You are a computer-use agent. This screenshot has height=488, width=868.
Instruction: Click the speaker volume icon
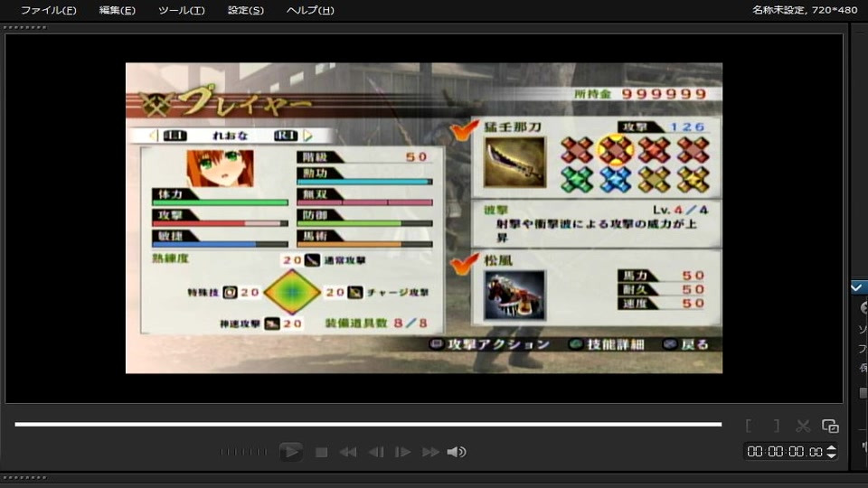pos(457,452)
